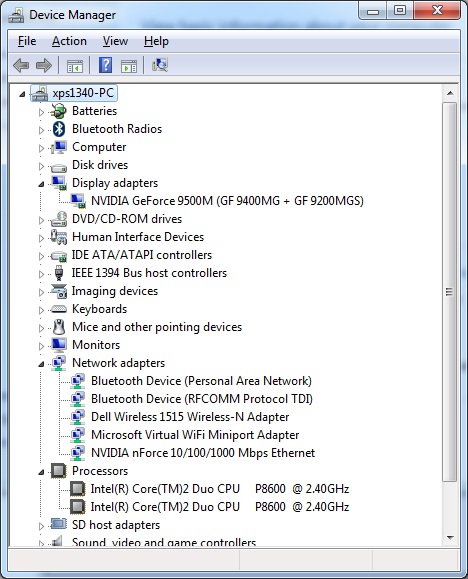The width and height of the screenshot is (468, 579).
Task: Select the Computer category label
Action: 99,147
